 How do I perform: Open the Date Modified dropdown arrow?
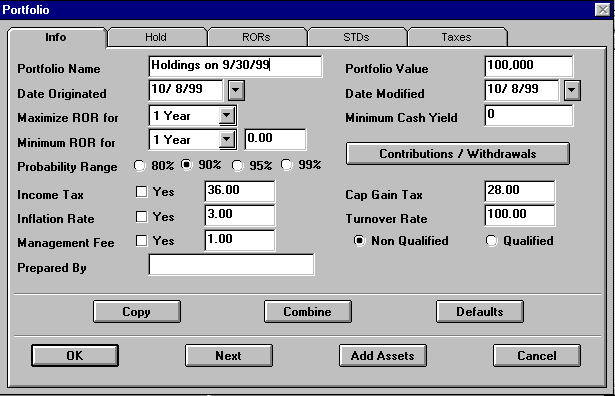click(x=572, y=90)
